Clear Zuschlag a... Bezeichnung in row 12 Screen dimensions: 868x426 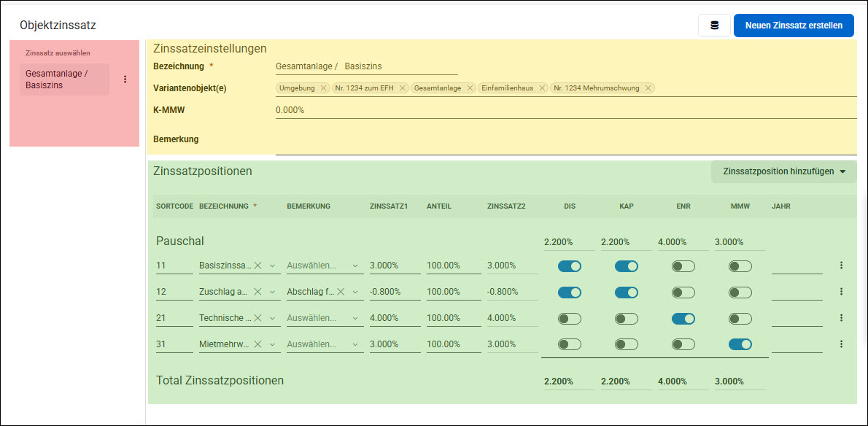click(x=257, y=292)
